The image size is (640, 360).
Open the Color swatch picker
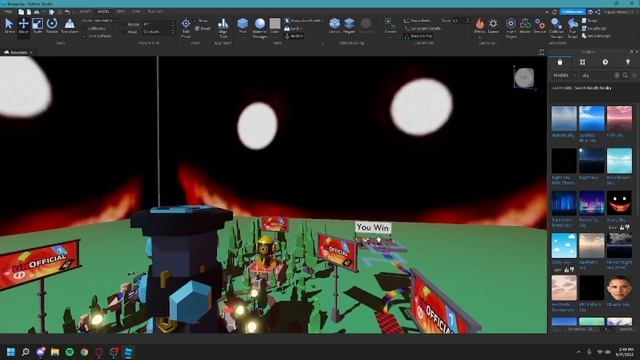pos(275,23)
